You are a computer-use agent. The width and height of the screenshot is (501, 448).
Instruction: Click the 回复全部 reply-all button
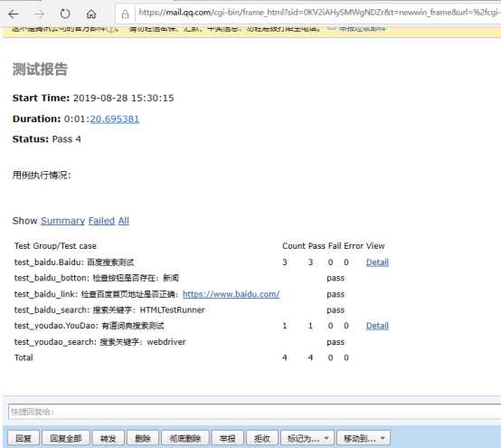(x=66, y=438)
